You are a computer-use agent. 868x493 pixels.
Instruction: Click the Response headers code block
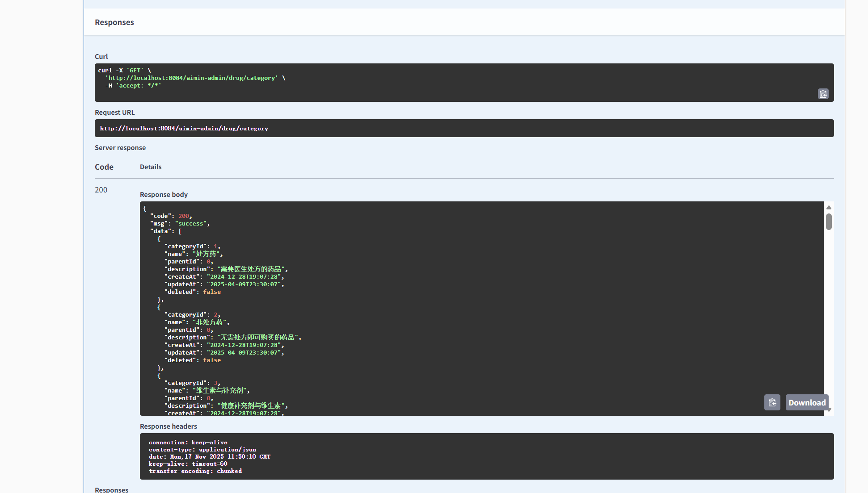(x=486, y=456)
